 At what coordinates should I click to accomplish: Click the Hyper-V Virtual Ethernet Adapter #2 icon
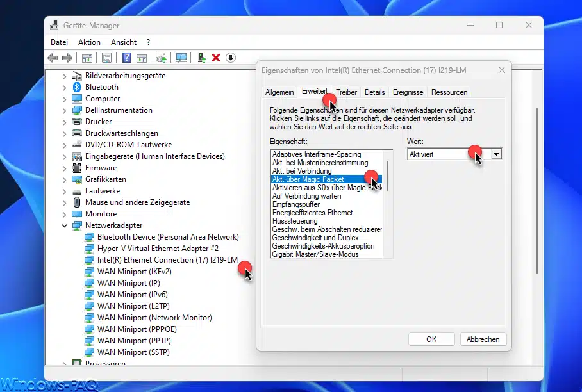click(89, 249)
